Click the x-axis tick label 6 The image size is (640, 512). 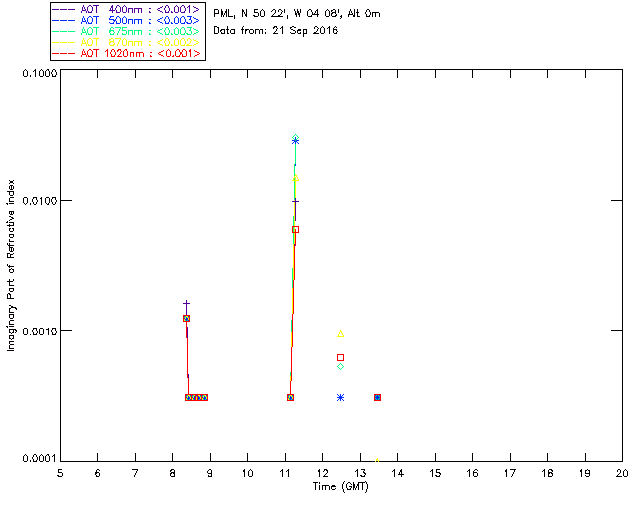(98, 473)
